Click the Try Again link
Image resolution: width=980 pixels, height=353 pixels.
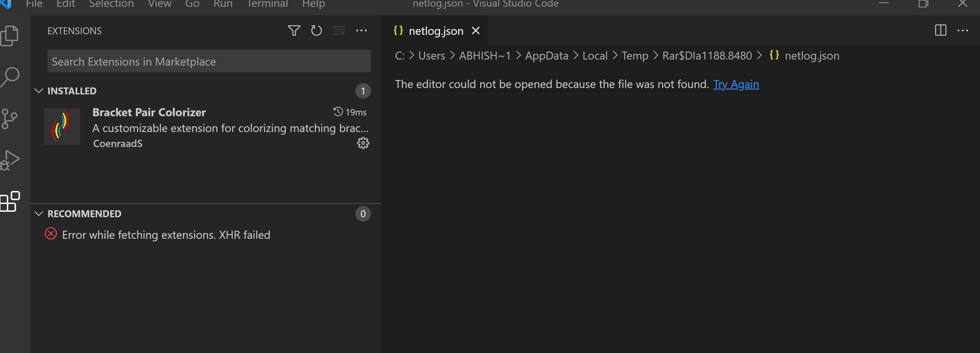[x=736, y=84]
